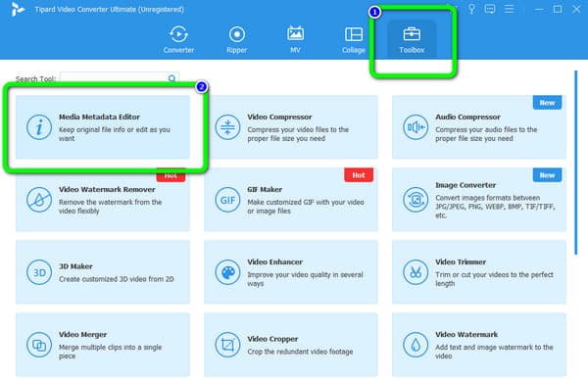
Task: Click "Crop the redundant video footage" text
Action: (x=300, y=352)
